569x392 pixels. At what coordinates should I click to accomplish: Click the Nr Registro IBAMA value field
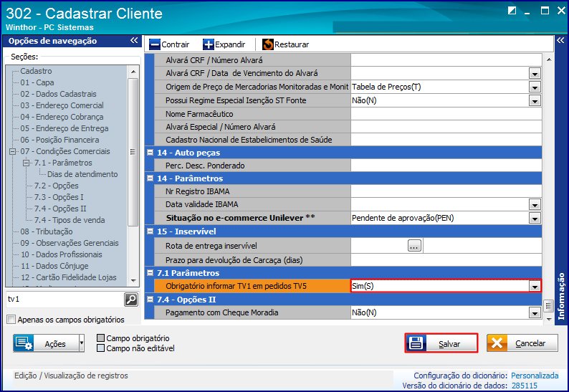446,191
